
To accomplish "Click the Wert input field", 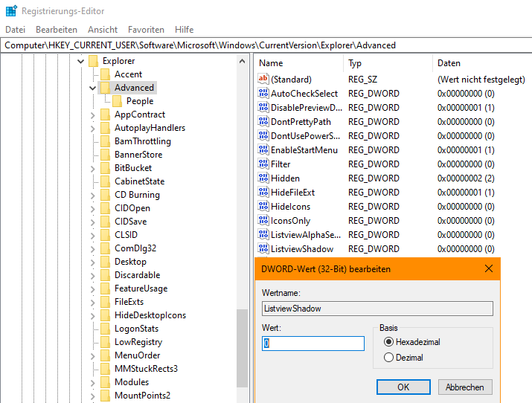I will (313, 344).
